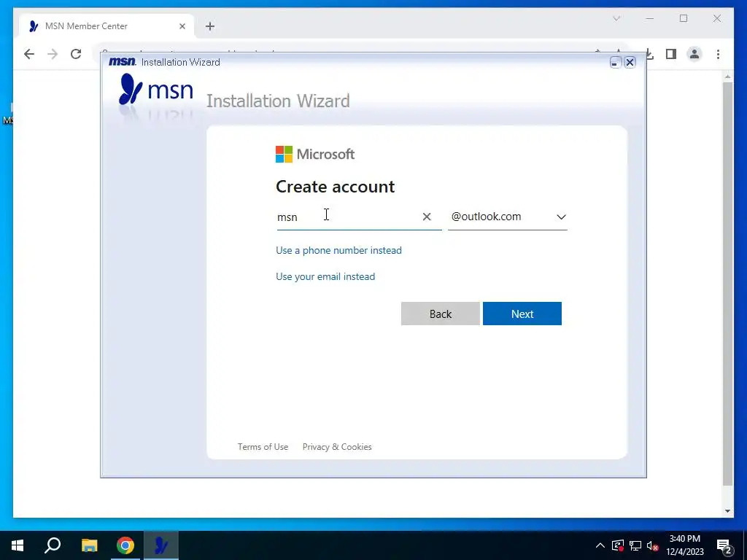Close the MSN Installation Wizard dialog
Screen dimensions: 747x560
pyautogui.click(x=630, y=63)
